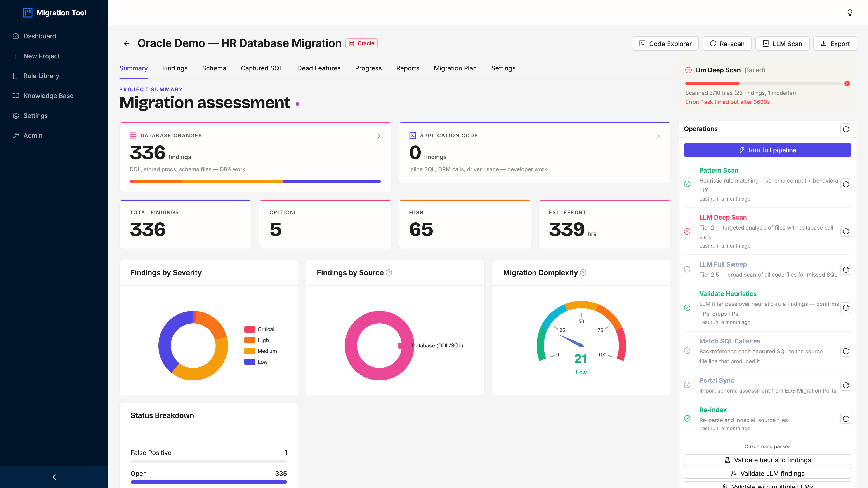Re-run the Re-index operation
Viewport: 868px width, 488px height.
[845, 419]
